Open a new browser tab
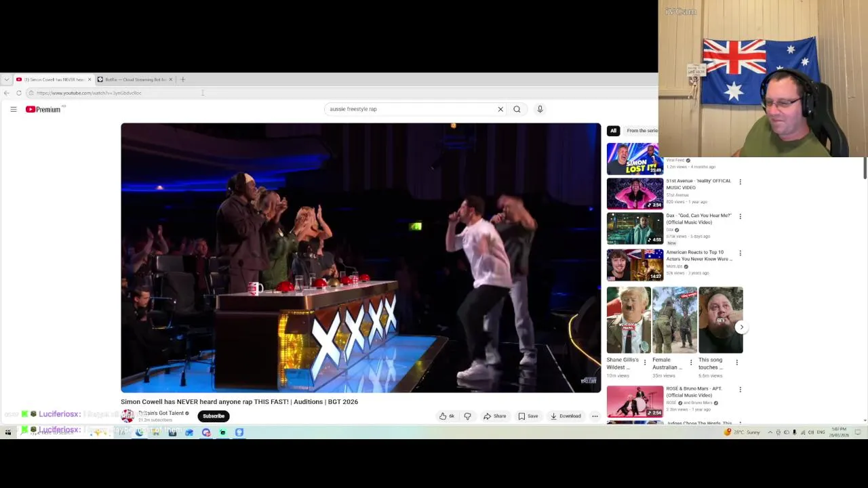The image size is (868, 488). coord(182,79)
